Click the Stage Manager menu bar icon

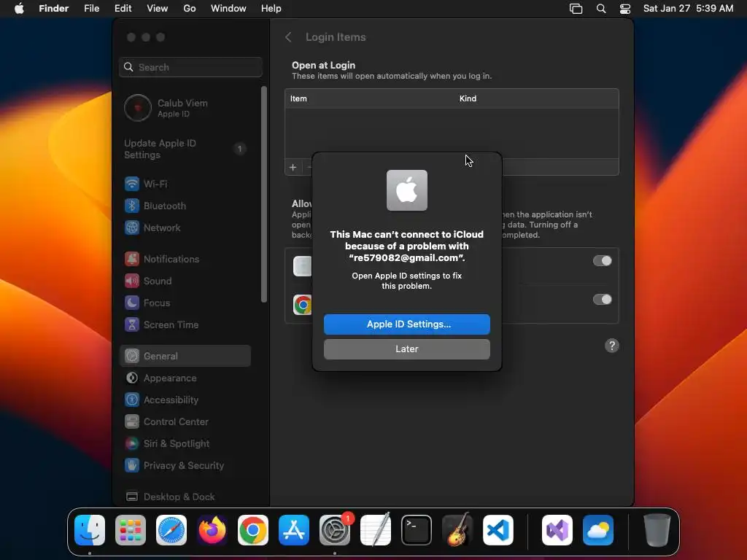[576, 9]
